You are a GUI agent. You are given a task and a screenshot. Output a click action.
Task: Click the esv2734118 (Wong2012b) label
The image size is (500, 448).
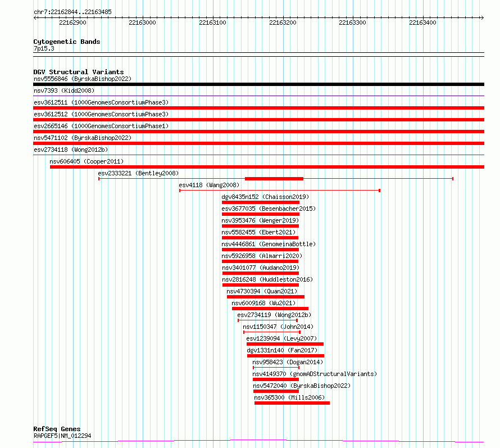coord(71,150)
